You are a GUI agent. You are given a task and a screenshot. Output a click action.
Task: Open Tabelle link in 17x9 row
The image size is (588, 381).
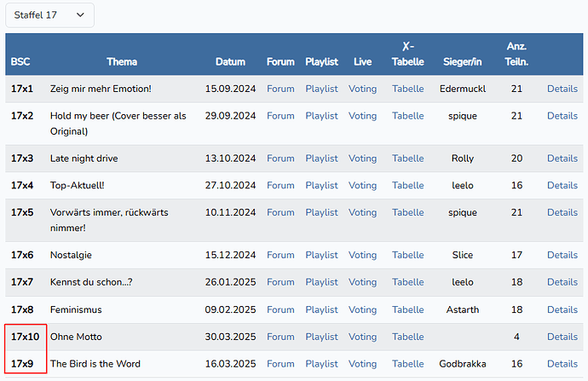pyautogui.click(x=408, y=364)
